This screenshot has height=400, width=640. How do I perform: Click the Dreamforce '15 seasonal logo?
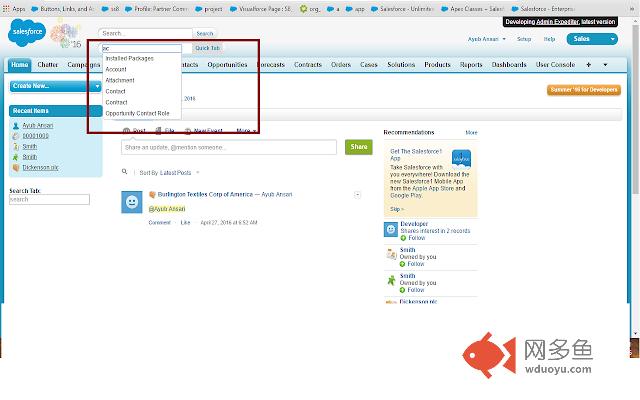click(x=66, y=36)
